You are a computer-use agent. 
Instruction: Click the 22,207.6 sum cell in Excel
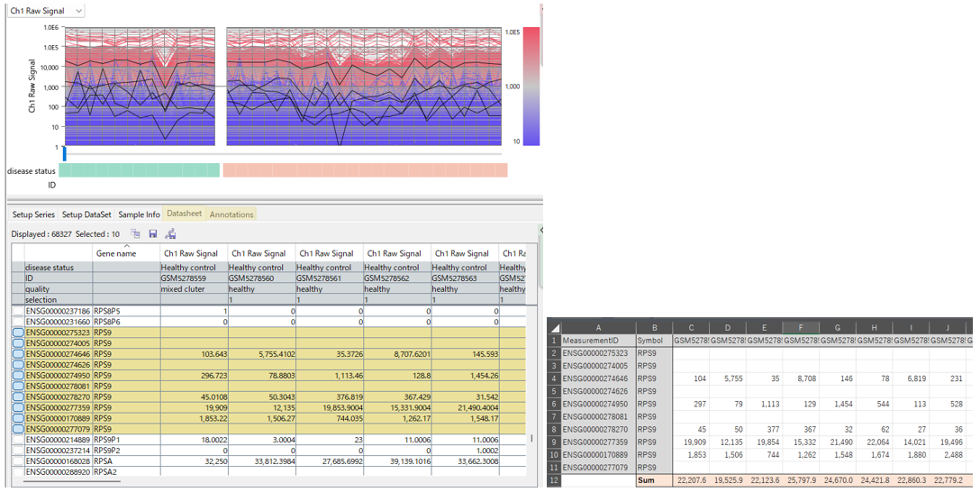point(691,480)
